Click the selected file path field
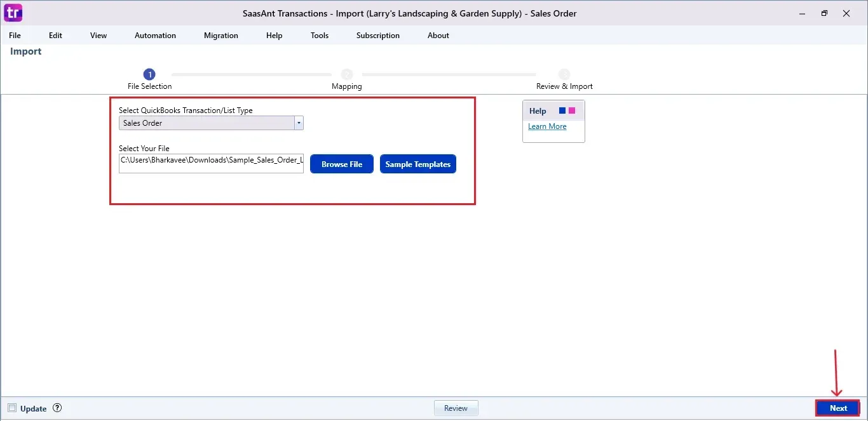Image resolution: width=868 pixels, height=421 pixels. (211, 163)
